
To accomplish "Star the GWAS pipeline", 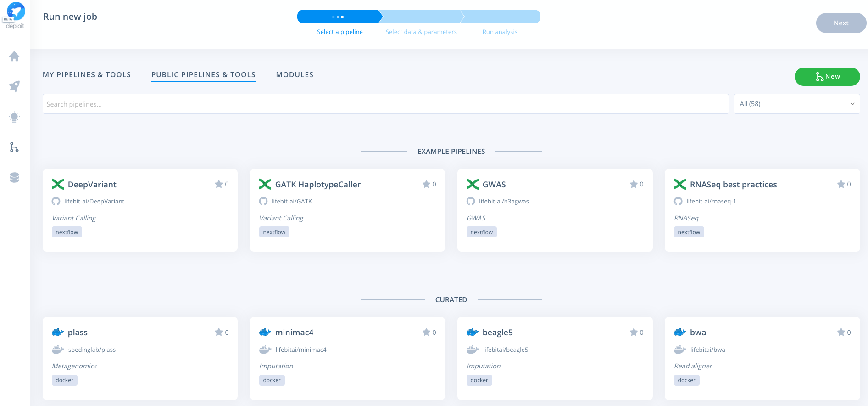I will (x=634, y=184).
